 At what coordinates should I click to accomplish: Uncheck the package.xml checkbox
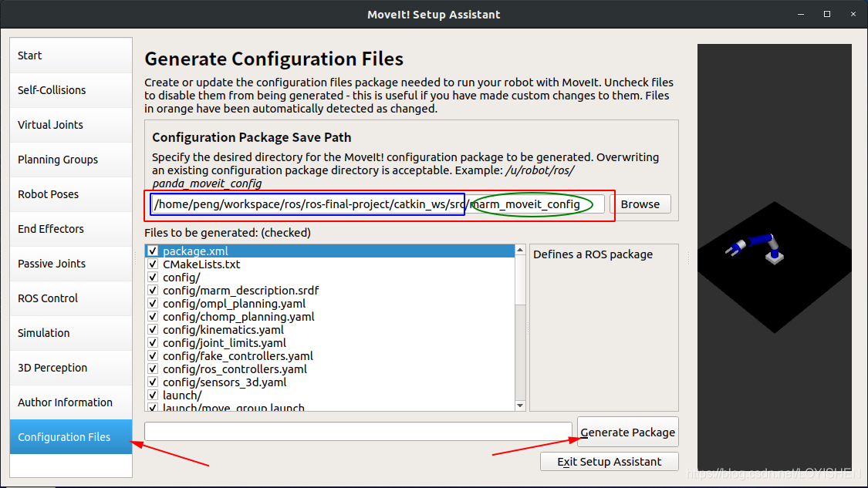(x=153, y=251)
